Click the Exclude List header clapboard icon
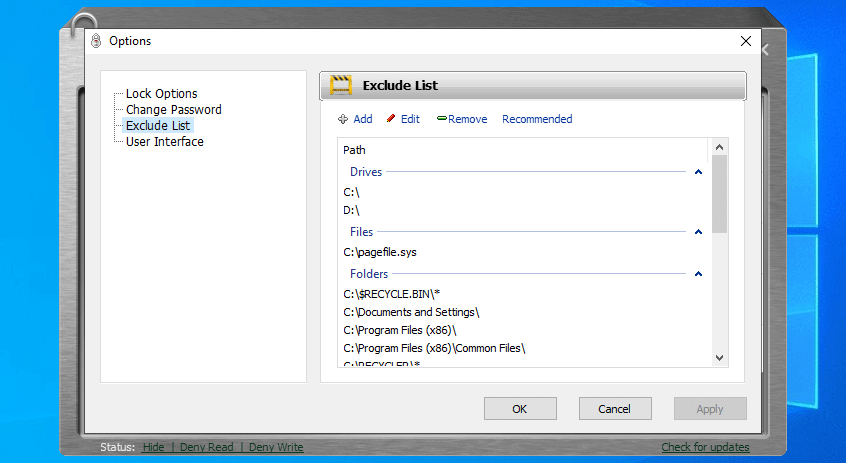 (x=341, y=85)
